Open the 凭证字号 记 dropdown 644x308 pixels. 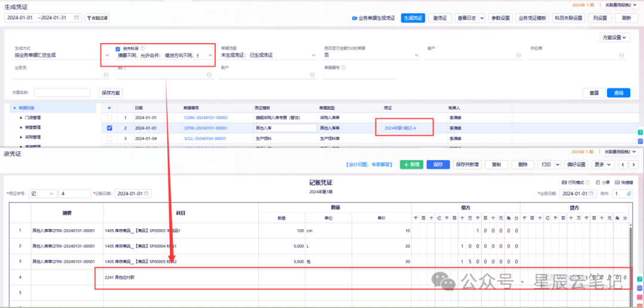pyautogui.click(x=43, y=193)
